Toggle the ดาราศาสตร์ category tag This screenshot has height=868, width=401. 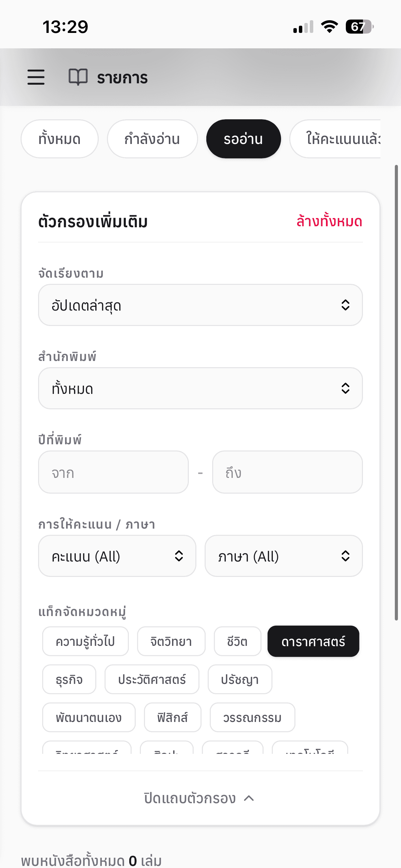point(313,641)
